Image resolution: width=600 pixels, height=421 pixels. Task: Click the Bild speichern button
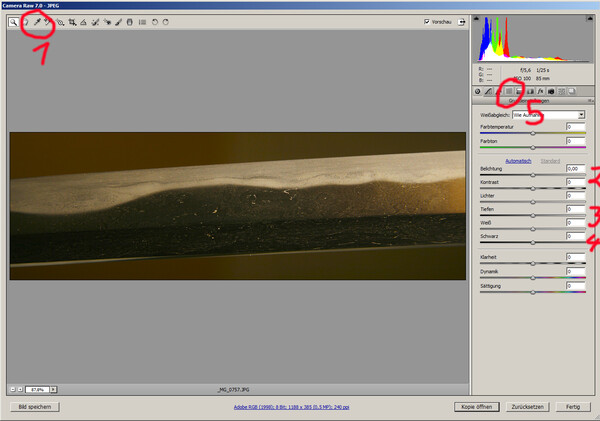point(35,407)
